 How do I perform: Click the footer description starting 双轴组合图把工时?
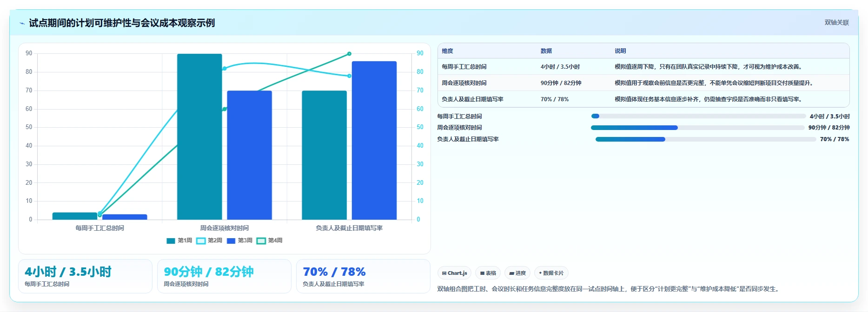[x=609, y=289]
